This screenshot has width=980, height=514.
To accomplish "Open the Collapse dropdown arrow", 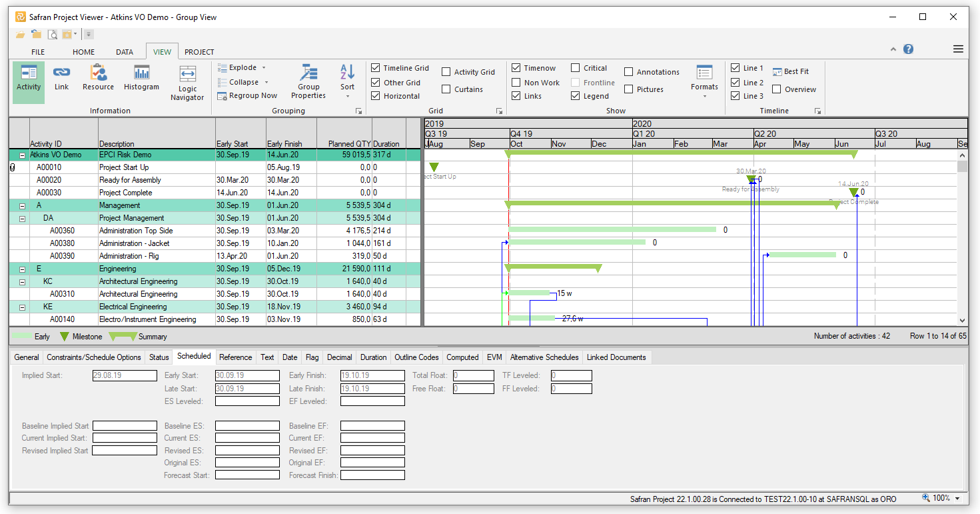I will [x=266, y=83].
